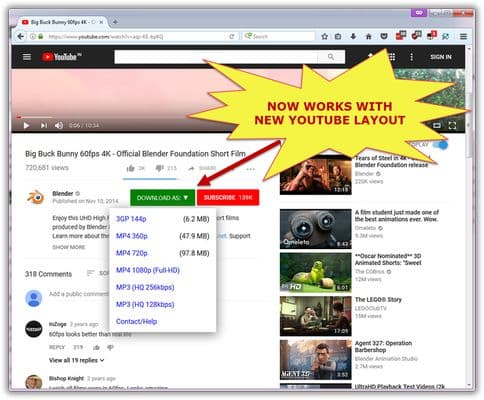This screenshot has width=484, height=400.
Task: Expand View all 19 replies
Action: point(76,360)
